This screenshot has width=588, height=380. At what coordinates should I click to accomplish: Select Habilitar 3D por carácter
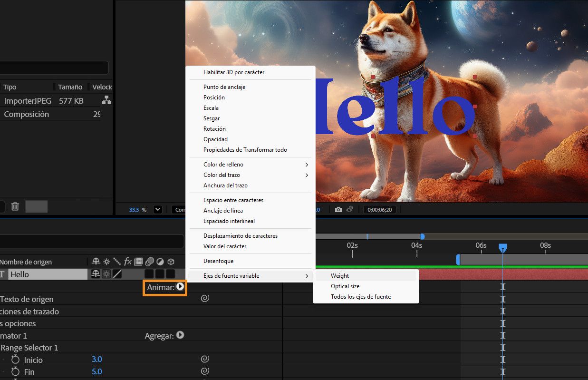(x=250, y=72)
